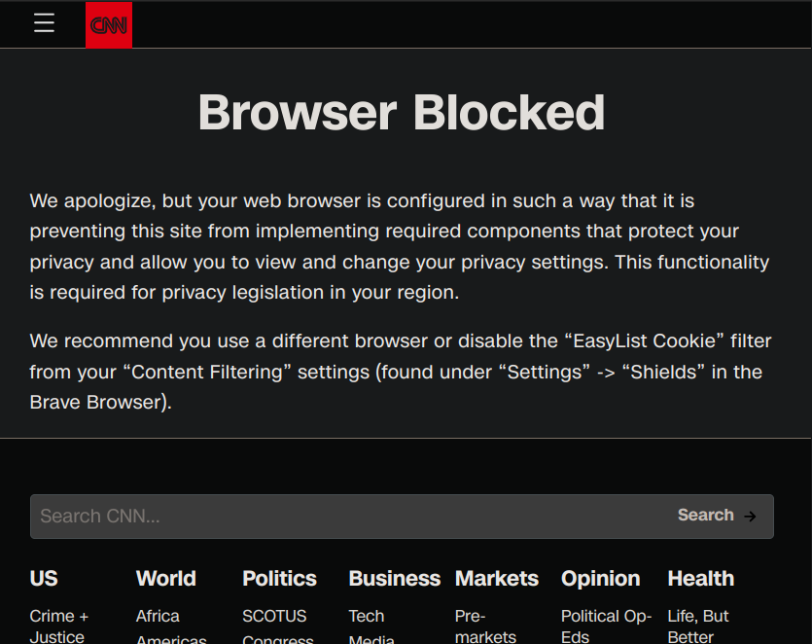Click the Africa link under World
The height and width of the screenshot is (644, 812).
(158, 617)
